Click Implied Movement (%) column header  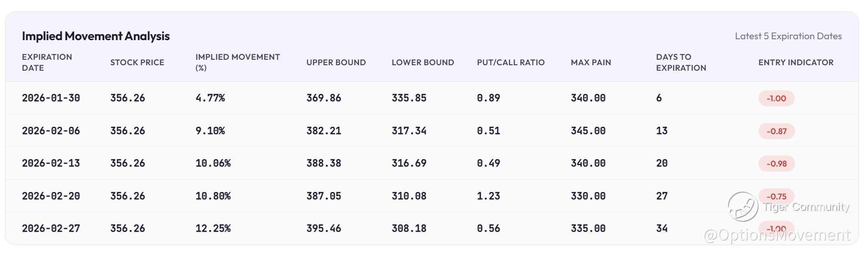click(237, 62)
